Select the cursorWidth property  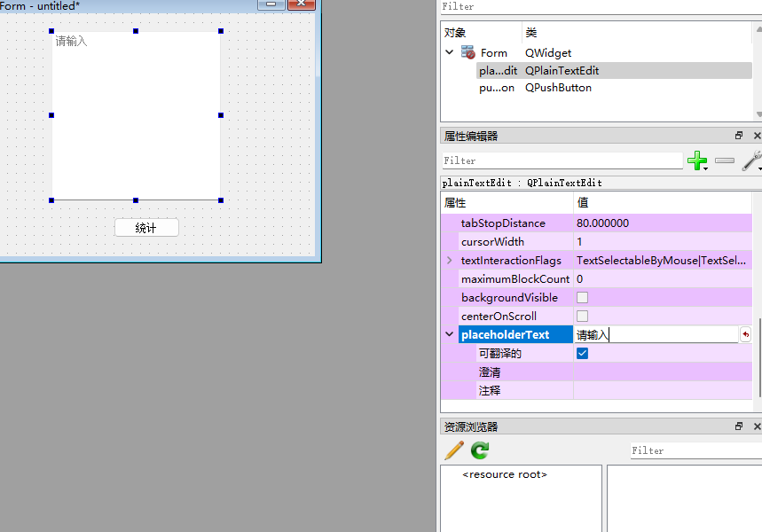492,241
